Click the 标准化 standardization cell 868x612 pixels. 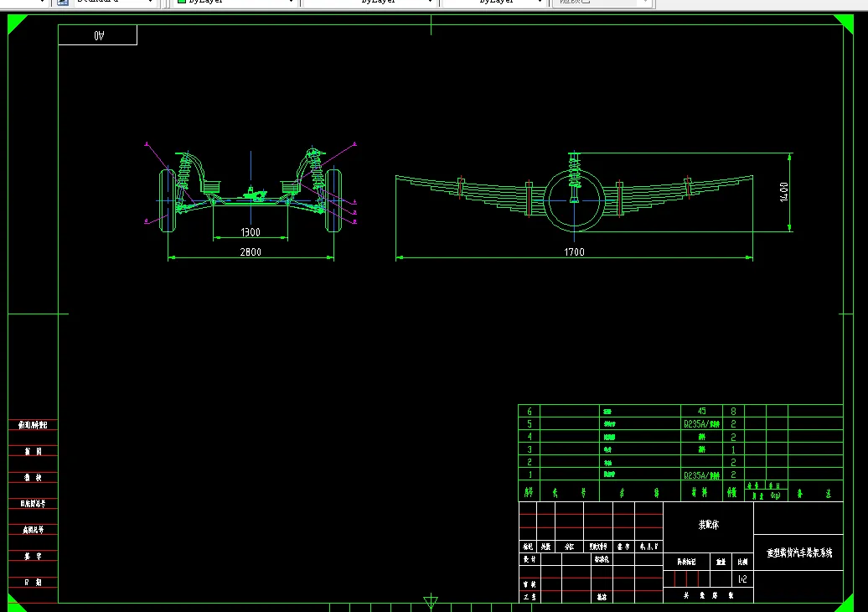(602, 559)
